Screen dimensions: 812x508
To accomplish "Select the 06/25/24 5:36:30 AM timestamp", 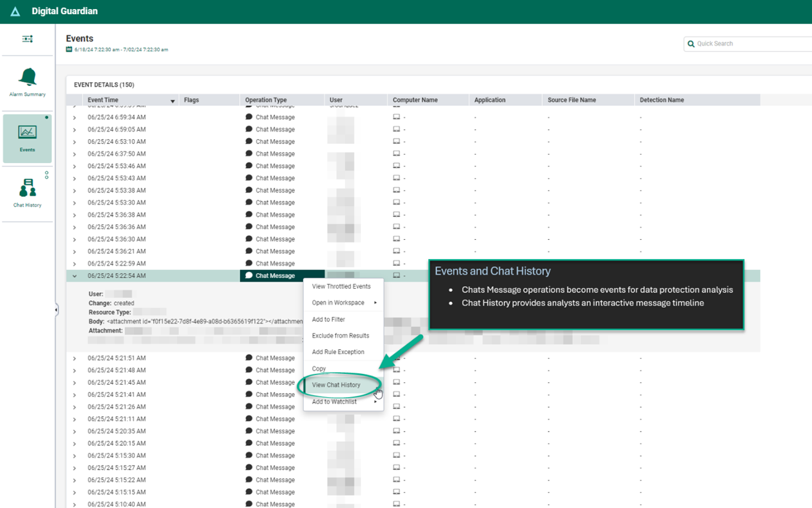I will [x=117, y=239].
